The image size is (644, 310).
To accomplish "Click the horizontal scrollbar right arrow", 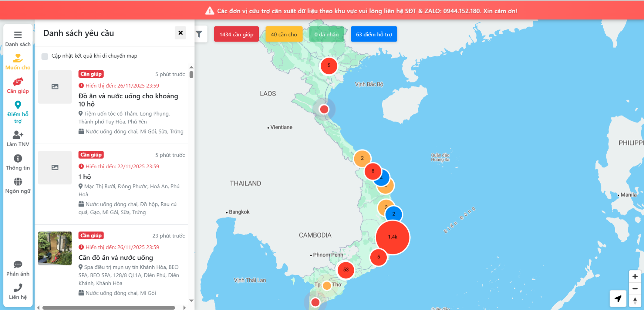I will [x=184, y=308].
